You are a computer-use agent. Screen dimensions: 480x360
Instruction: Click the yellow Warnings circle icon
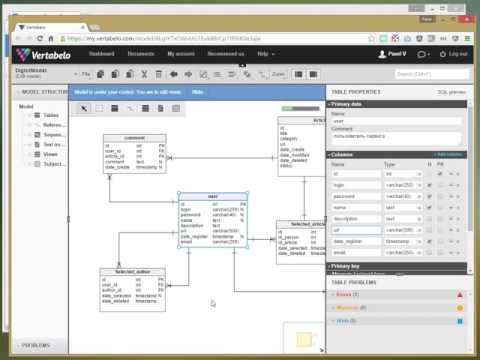460,308
